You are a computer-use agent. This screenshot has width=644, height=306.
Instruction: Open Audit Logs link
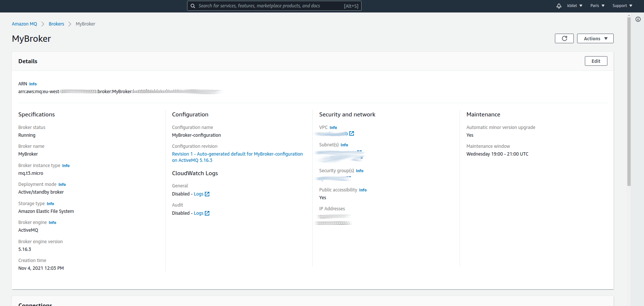pyautogui.click(x=199, y=213)
